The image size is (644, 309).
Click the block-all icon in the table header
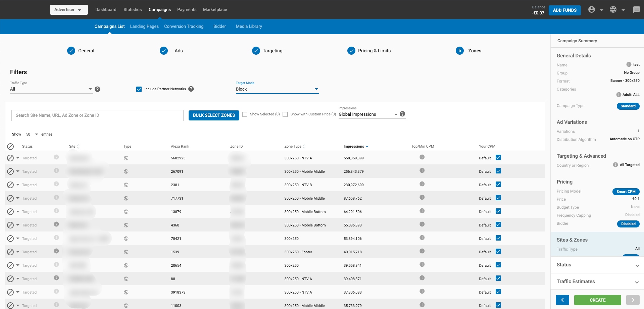point(10,146)
